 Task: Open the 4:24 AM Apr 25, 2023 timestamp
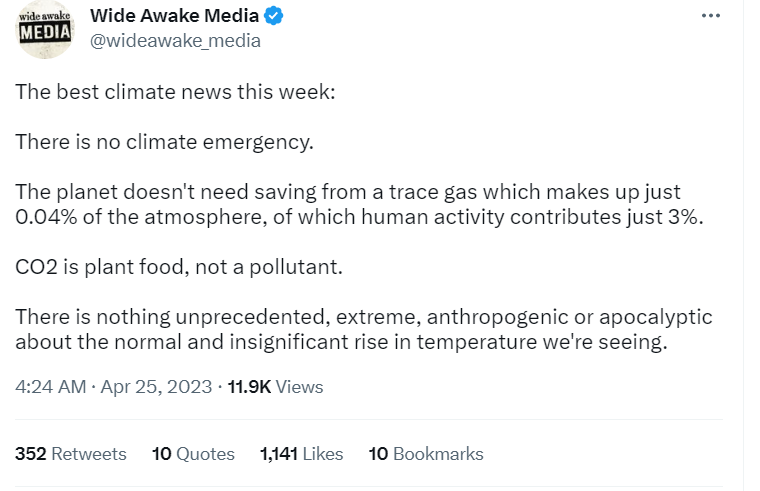tap(114, 387)
